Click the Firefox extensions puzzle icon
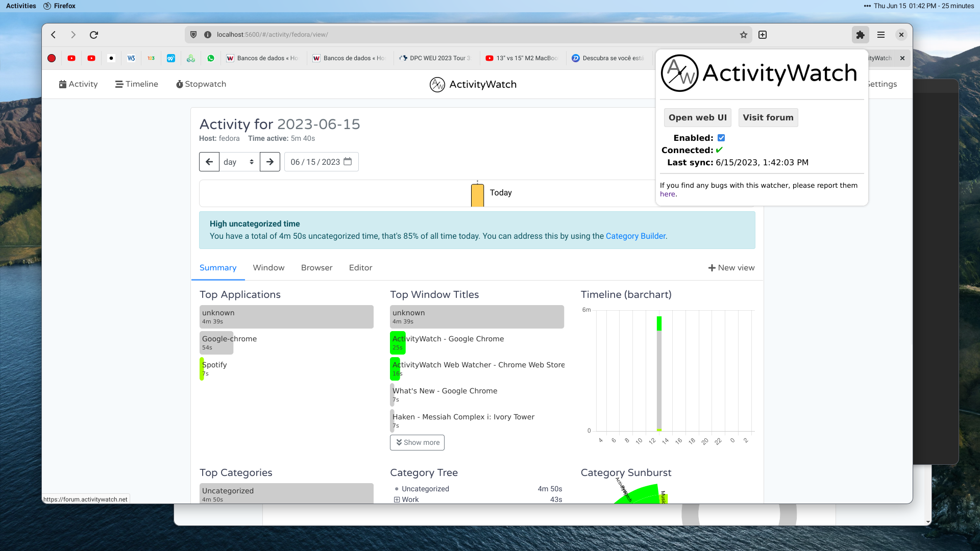 [860, 35]
